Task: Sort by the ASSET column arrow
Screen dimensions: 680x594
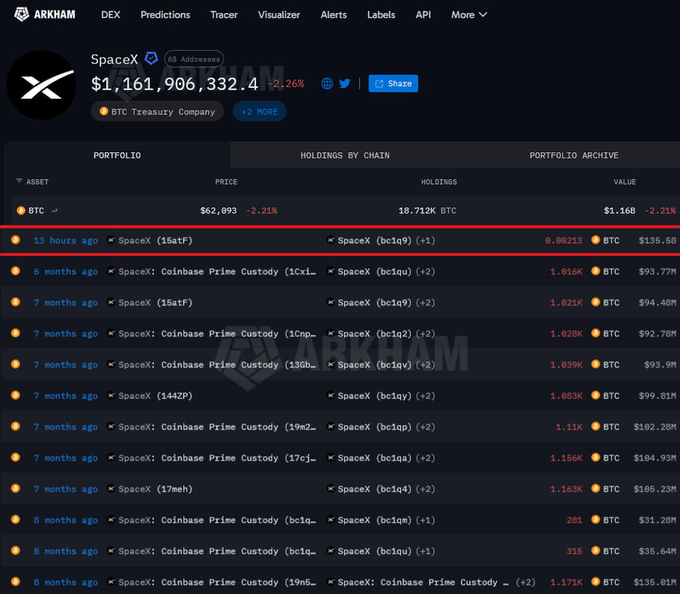Action: (19, 181)
